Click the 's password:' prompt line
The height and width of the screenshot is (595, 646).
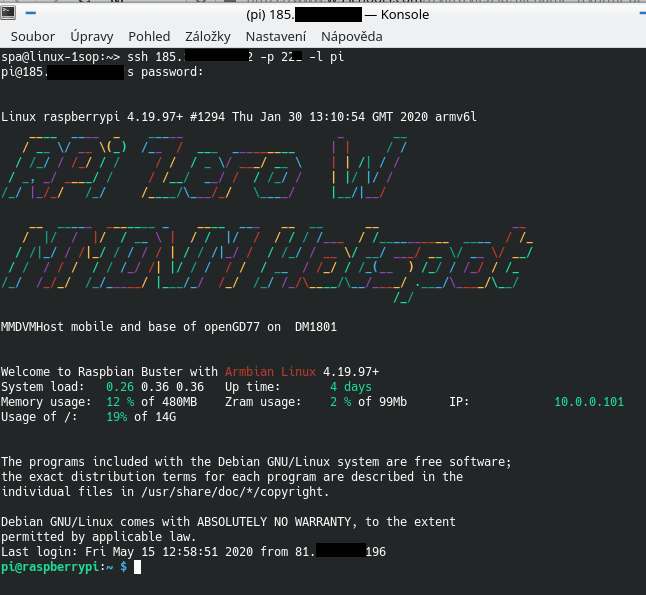102,72
